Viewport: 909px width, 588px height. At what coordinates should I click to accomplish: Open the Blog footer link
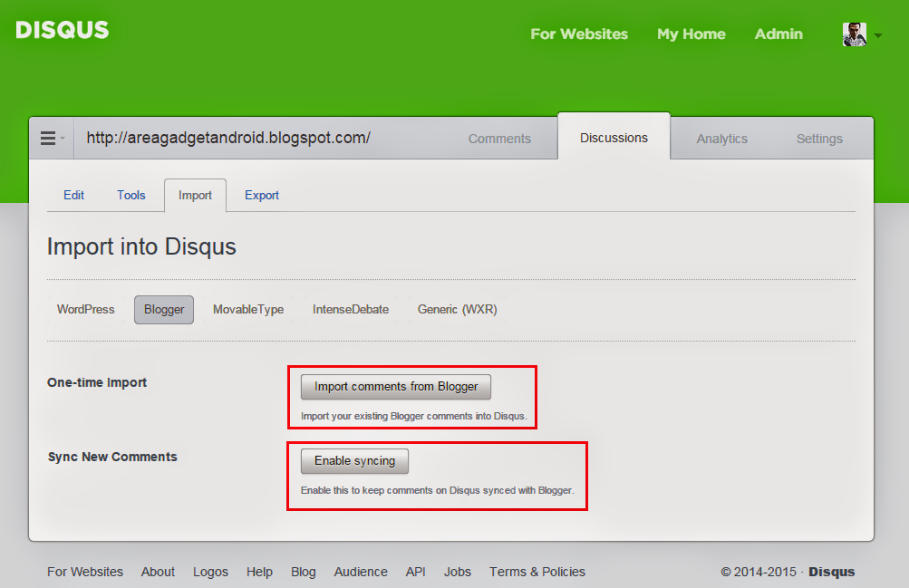[304, 572]
